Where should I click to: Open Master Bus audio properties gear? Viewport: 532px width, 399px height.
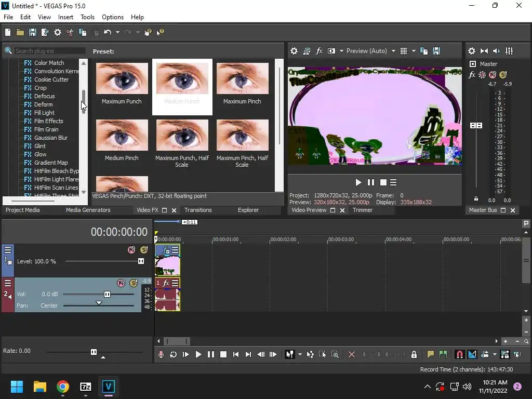pyautogui.click(x=472, y=51)
